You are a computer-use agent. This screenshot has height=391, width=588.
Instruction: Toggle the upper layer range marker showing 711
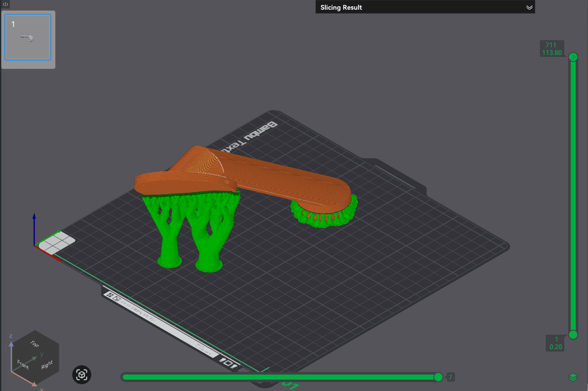pyautogui.click(x=552, y=48)
